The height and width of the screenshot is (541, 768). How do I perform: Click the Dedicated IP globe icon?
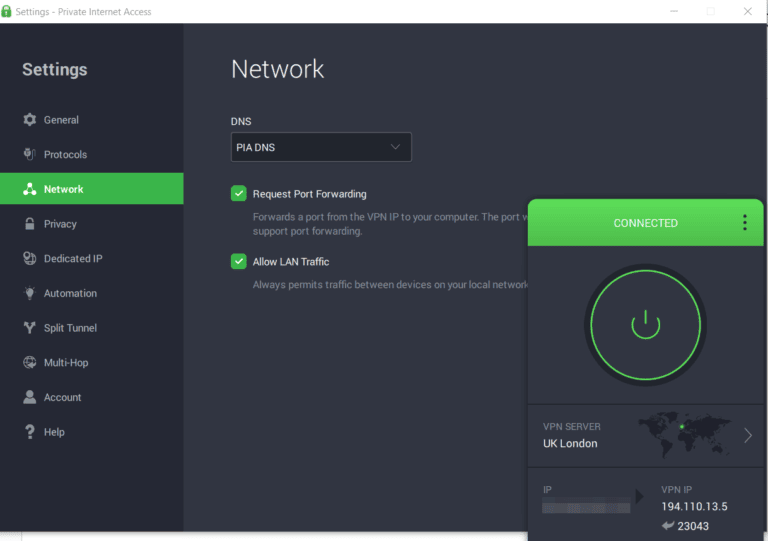pyautogui.click(x=29, y=259)
